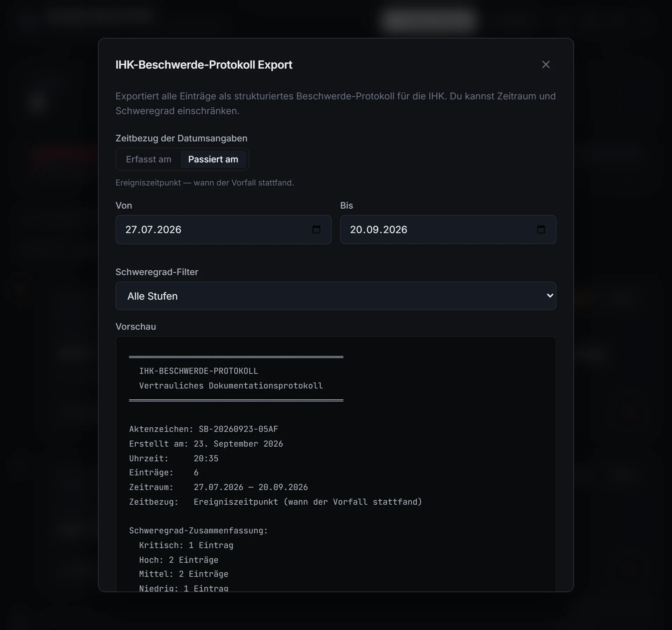Click Hoch: 2 Einträge in summary

coord(178,560)
